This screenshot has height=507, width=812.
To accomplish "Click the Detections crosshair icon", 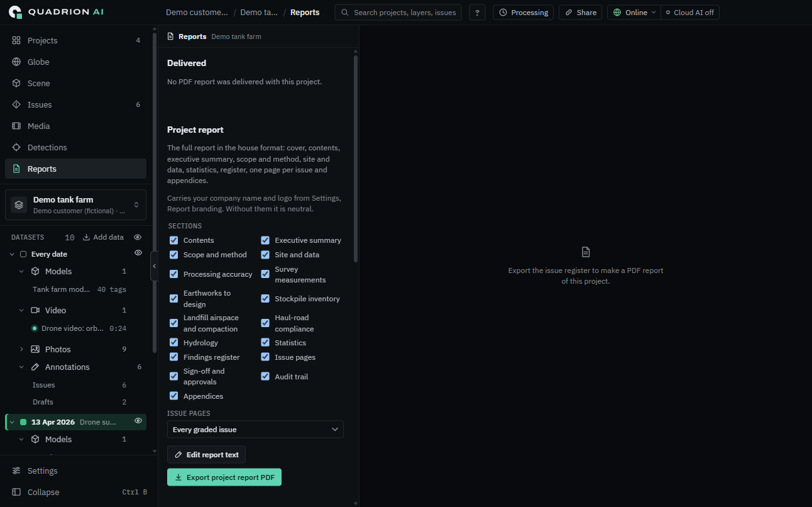I will [x=16, y=147].
